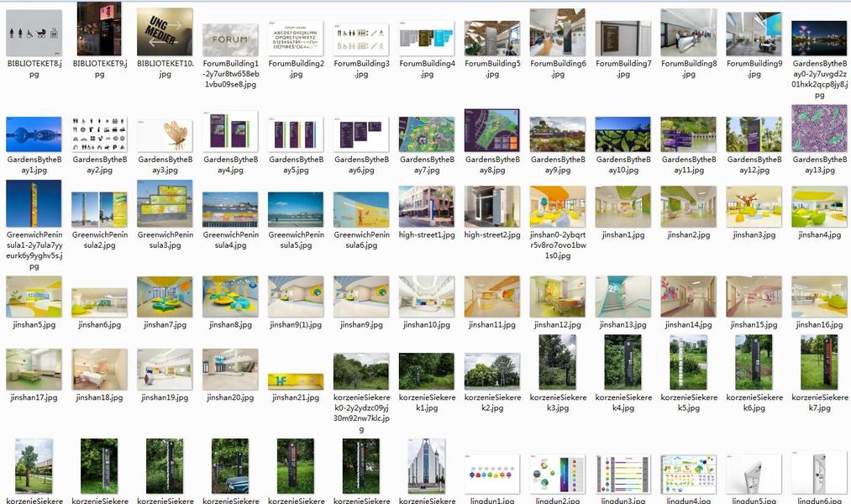This screenshot has width=851, height=504.
Task: Select the korzenieSiekerek1.jpg thumbnail
Action: coord(427,371)
